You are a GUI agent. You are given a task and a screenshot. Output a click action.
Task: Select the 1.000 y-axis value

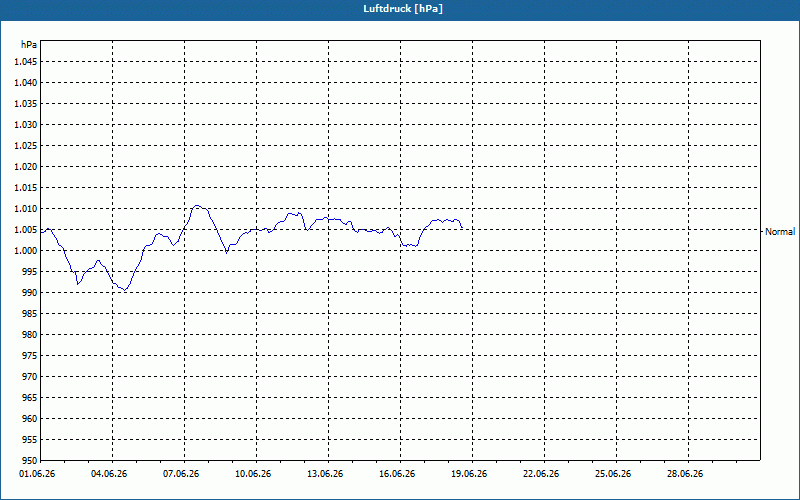pos(26,251)
